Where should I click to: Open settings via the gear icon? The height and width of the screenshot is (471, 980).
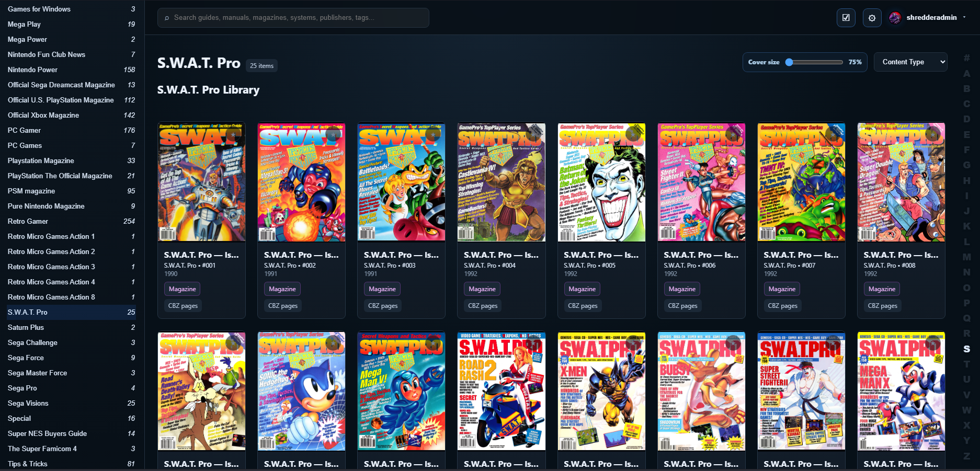click(x=872, y=18)
